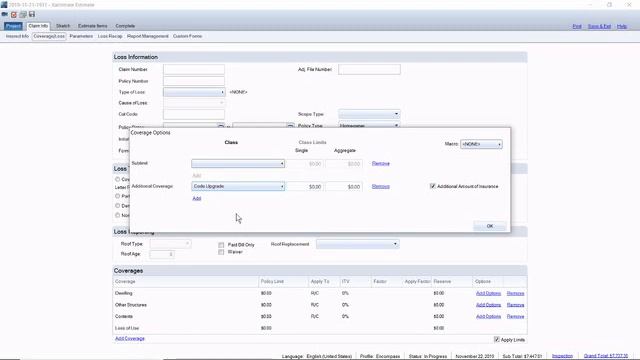The height and width of the screenshot is (360, 640).
Task: Click Remove for Contents coverage
Action: pos(515,316)
